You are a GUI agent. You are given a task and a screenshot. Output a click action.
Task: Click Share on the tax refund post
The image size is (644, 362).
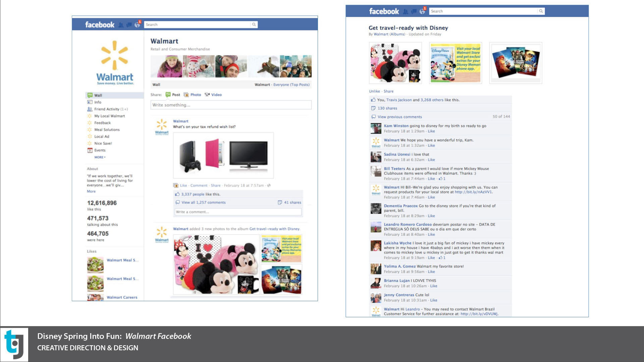click(x=216, y=185)
